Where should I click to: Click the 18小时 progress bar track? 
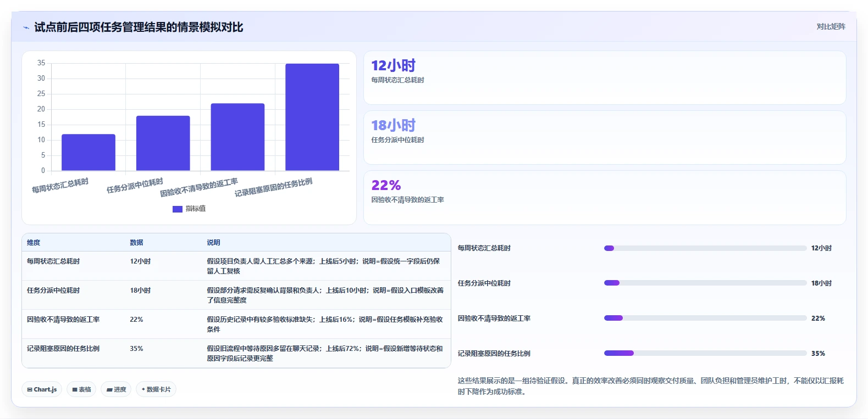click(705, 283)
